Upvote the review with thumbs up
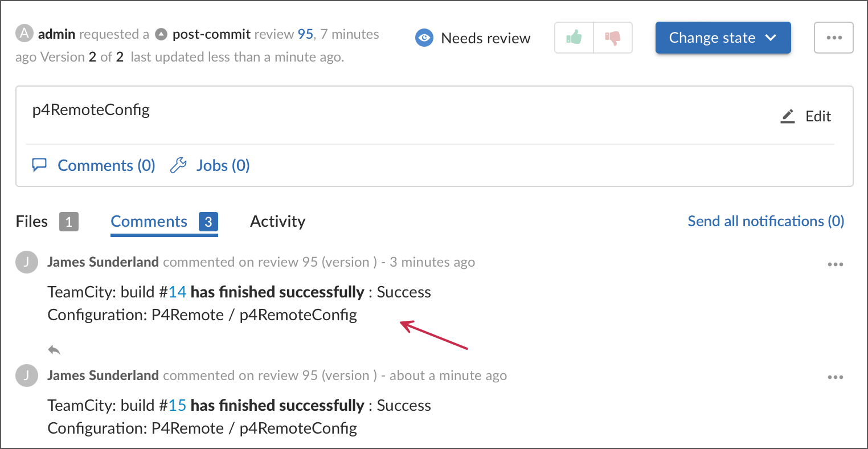 pyautogui.click(x=574, y=37)
